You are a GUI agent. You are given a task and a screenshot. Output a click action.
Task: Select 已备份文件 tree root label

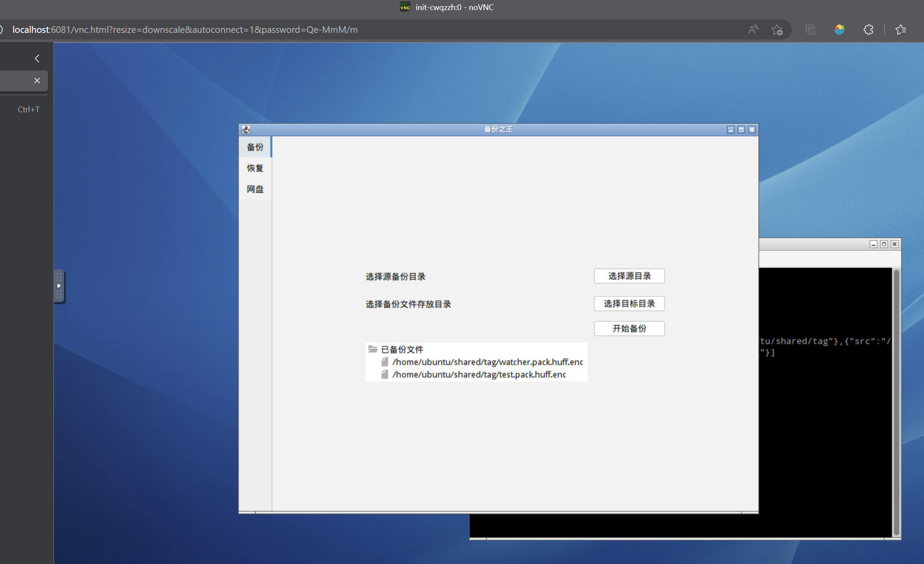tap(402, 350)
